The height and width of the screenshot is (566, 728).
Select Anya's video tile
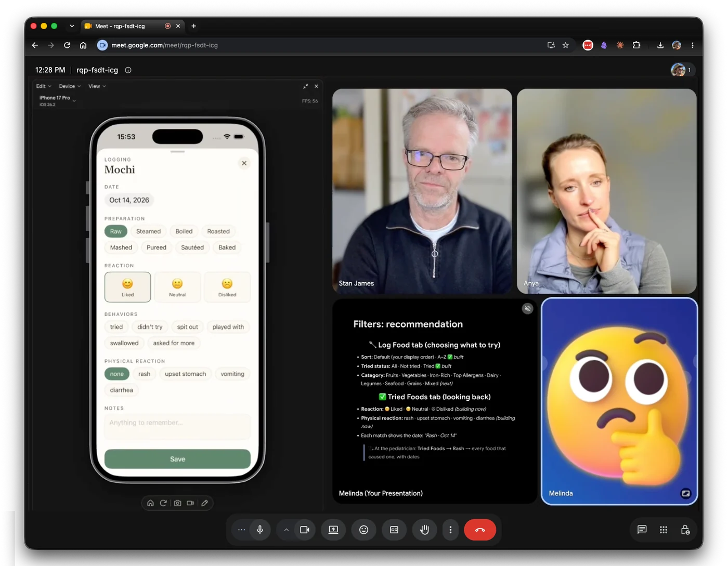(x=607, y=191)
